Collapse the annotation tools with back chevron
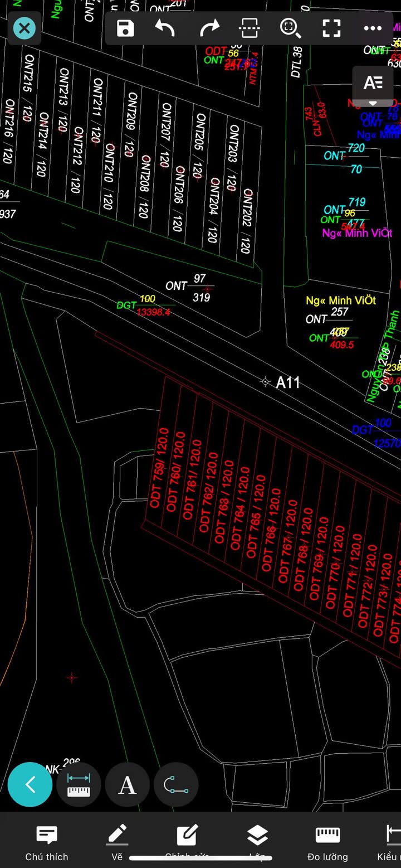The image size is (401, 868). pos(30,784)
